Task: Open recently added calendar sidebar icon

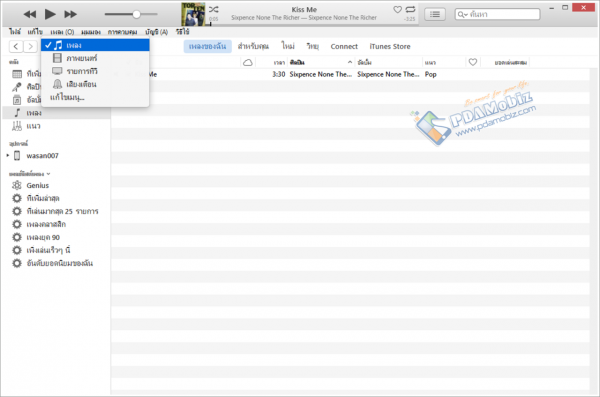Action: tap(17, 74)
